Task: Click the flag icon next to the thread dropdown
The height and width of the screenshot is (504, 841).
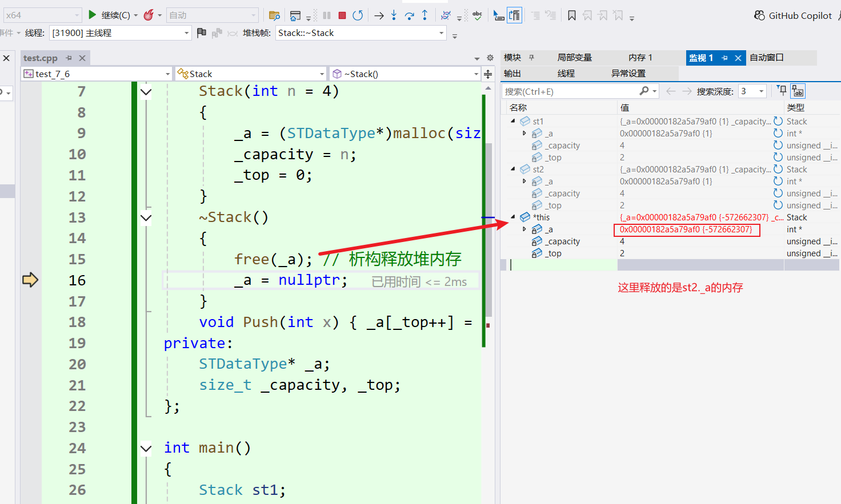Action: pyautogui.click(x=201, y=33)
